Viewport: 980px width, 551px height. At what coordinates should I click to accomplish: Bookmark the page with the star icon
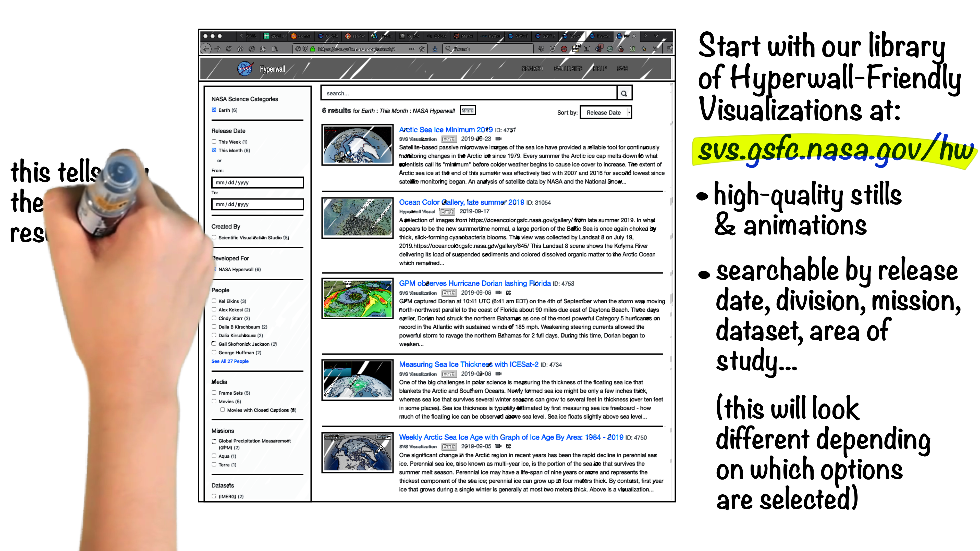(422, 49)
